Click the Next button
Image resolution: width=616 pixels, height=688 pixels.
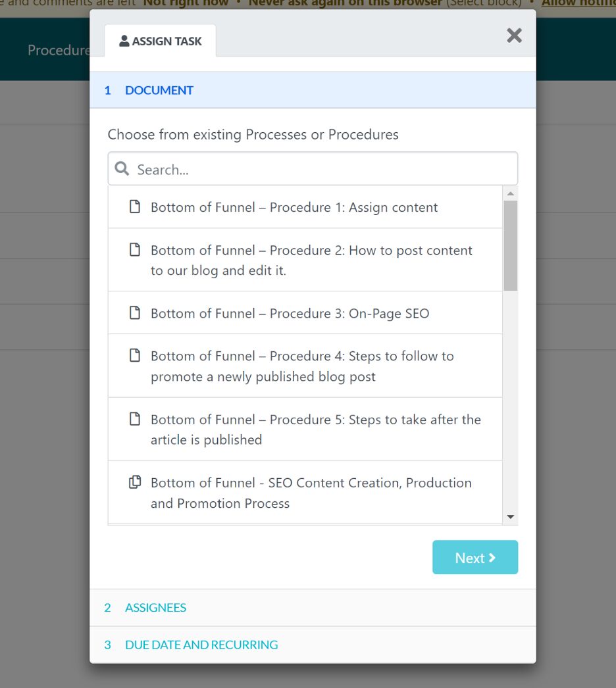point(475,557)
